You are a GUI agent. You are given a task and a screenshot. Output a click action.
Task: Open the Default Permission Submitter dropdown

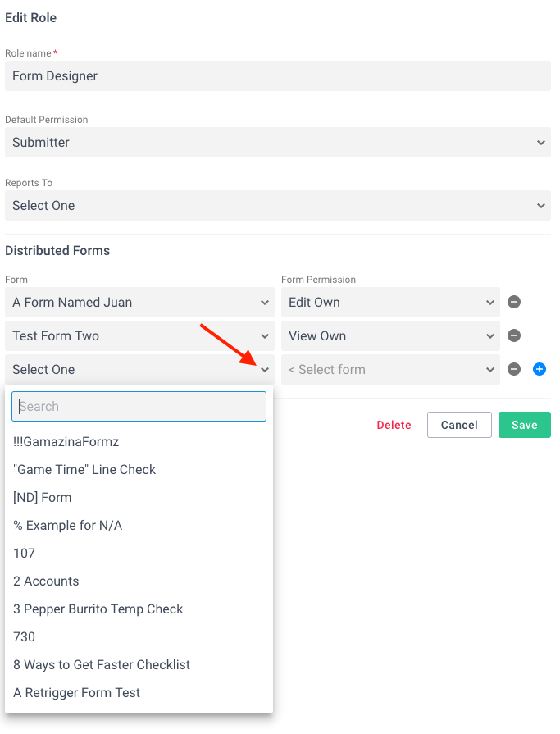[x=277, y=143]
